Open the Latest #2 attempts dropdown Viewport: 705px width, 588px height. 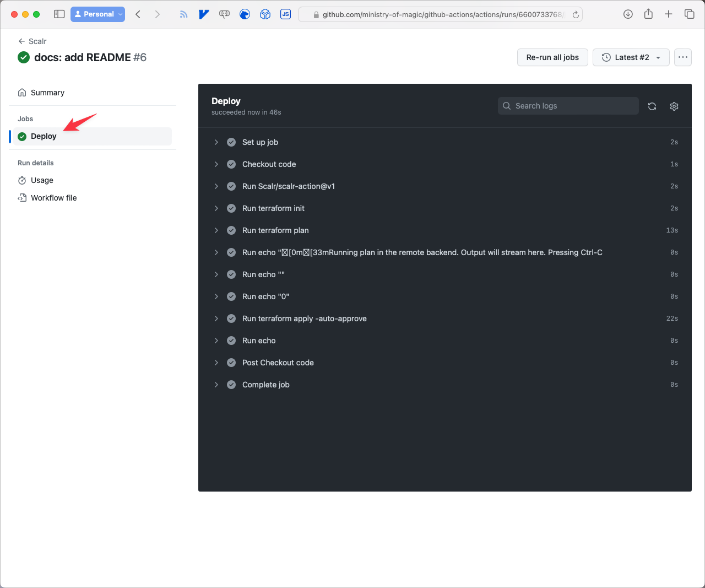631,57
